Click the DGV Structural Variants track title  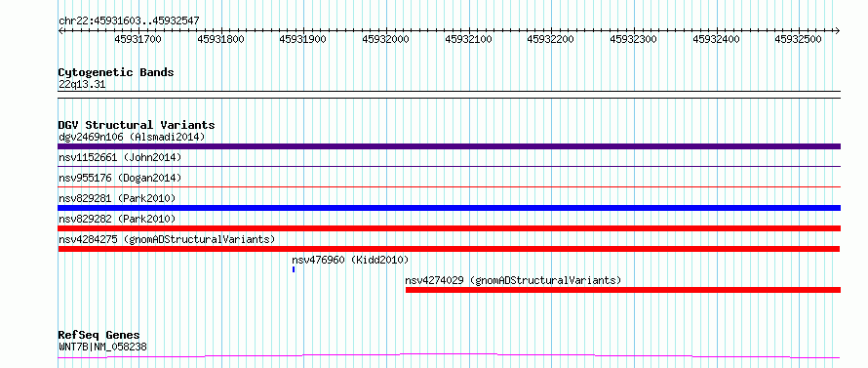137,125
